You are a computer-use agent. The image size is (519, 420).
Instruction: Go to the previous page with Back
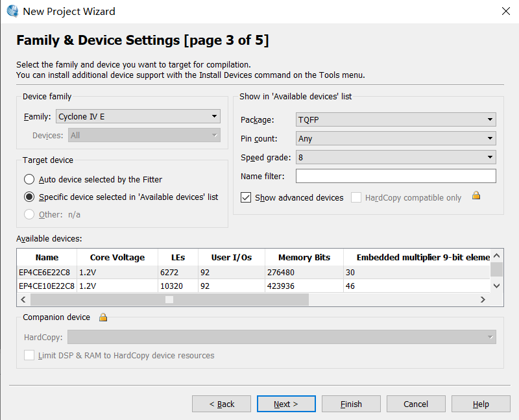(221, 404)
